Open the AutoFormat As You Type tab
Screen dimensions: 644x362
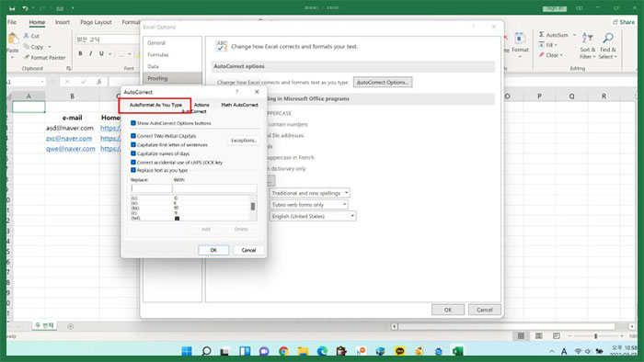[x=155, y=105]
